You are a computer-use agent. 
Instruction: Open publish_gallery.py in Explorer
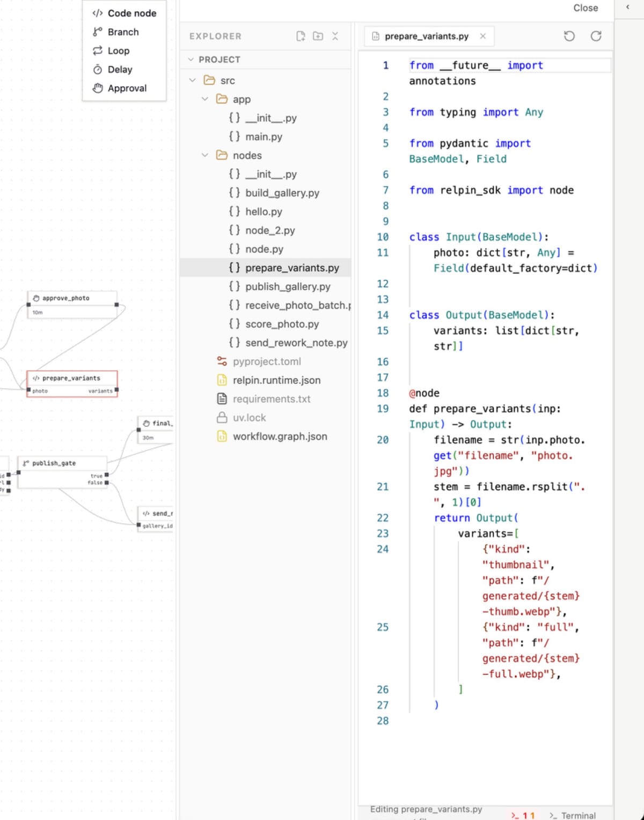pyautogui.click(x=266, y=287)
